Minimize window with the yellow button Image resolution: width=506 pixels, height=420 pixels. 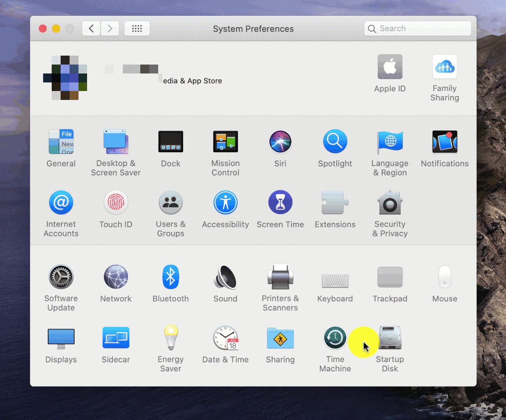pyautogui.click(x=56, y=28)
